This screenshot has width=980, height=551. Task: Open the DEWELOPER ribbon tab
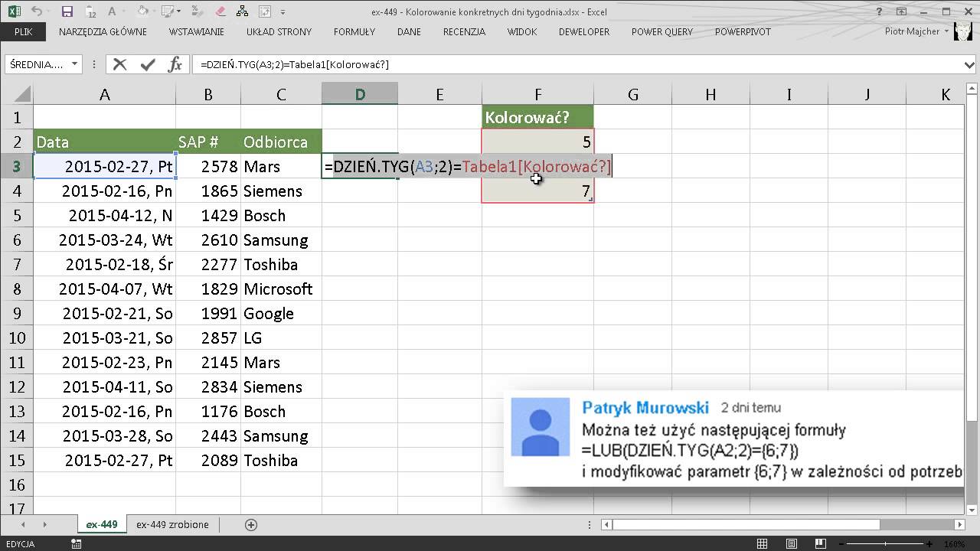583,32
